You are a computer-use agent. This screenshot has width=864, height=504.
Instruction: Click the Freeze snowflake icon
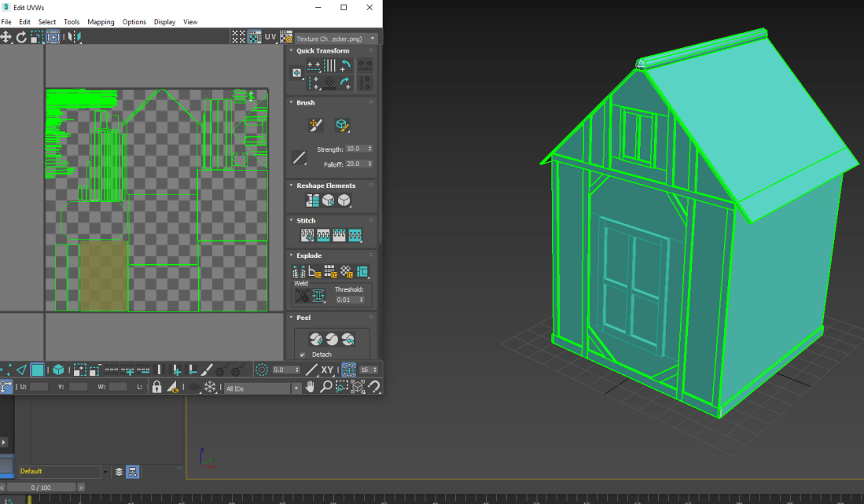point(210,387)
